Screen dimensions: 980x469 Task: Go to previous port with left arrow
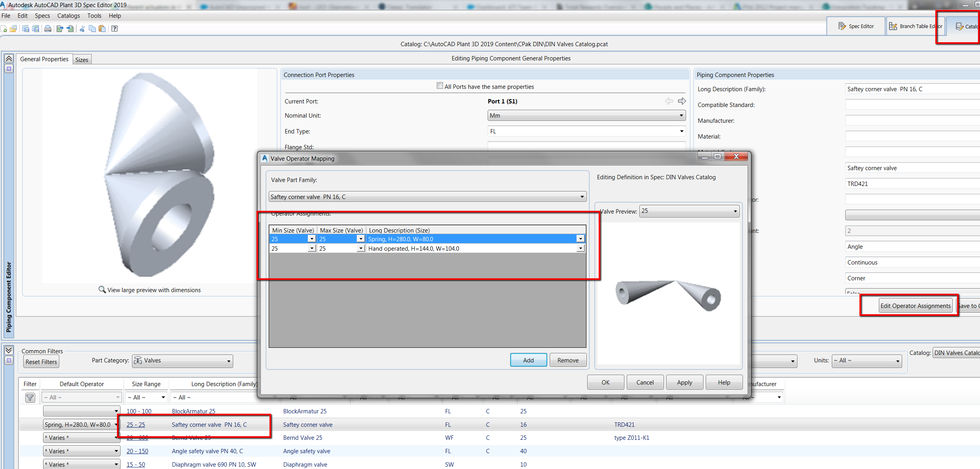coord(669,101)
